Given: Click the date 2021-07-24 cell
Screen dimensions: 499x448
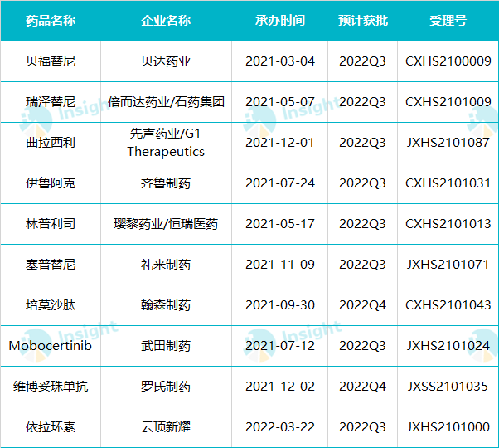Looking at the screenshot, I should (280, 183).
